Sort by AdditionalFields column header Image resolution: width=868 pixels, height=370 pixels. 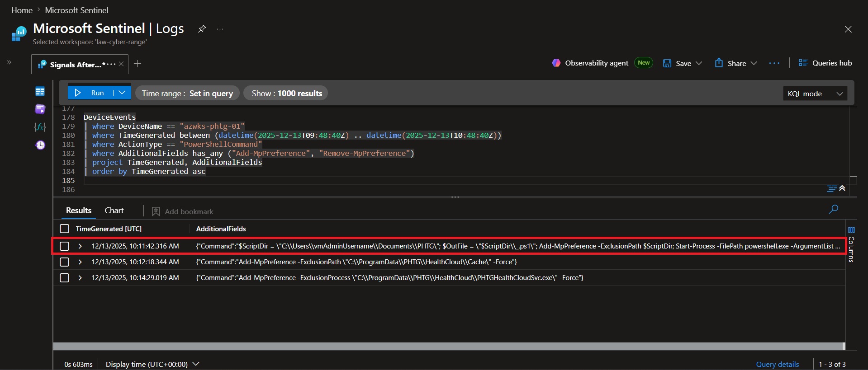coord(221,229)
